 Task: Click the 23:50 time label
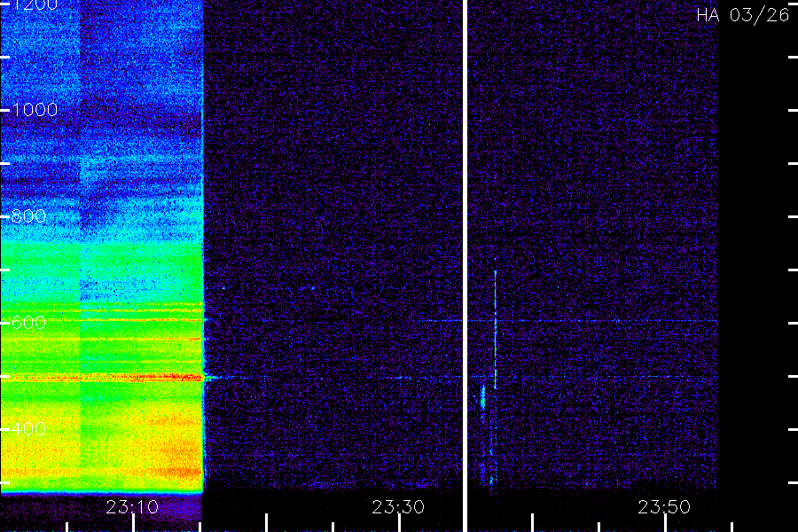[664, 507]
